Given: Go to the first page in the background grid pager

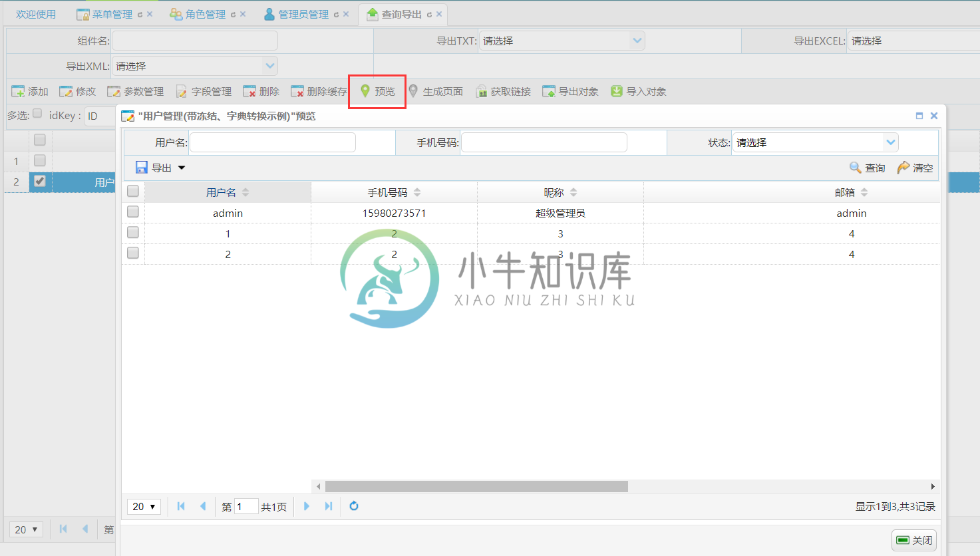Looking at the screenshot, I should [x=63, y=529].
